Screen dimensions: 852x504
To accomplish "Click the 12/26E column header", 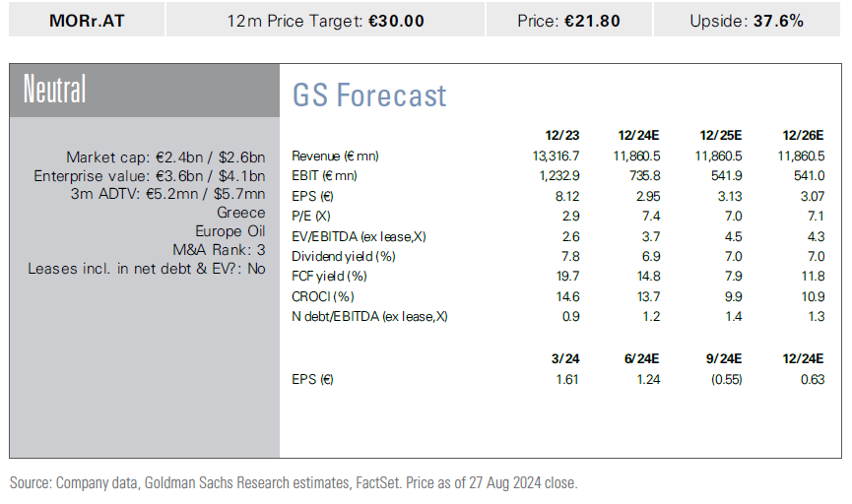I will (803, 135).
